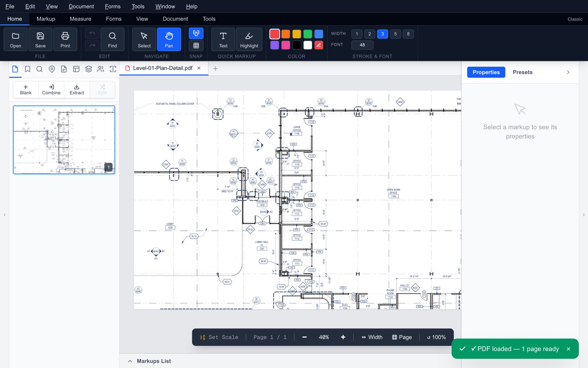Image resolution: width=588 pixels, height=368 pixels.
Task: Combine pages from another file
Action: (51, 89)
